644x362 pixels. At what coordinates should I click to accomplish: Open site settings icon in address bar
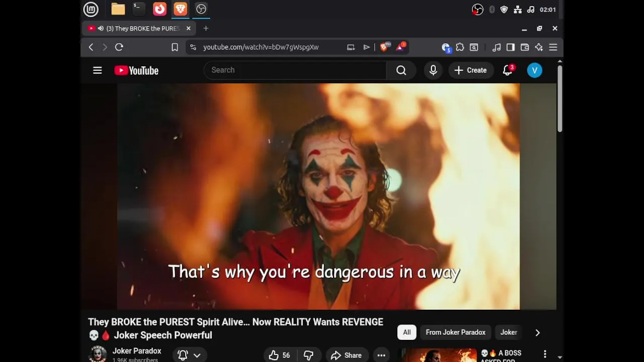coord(193,47)
